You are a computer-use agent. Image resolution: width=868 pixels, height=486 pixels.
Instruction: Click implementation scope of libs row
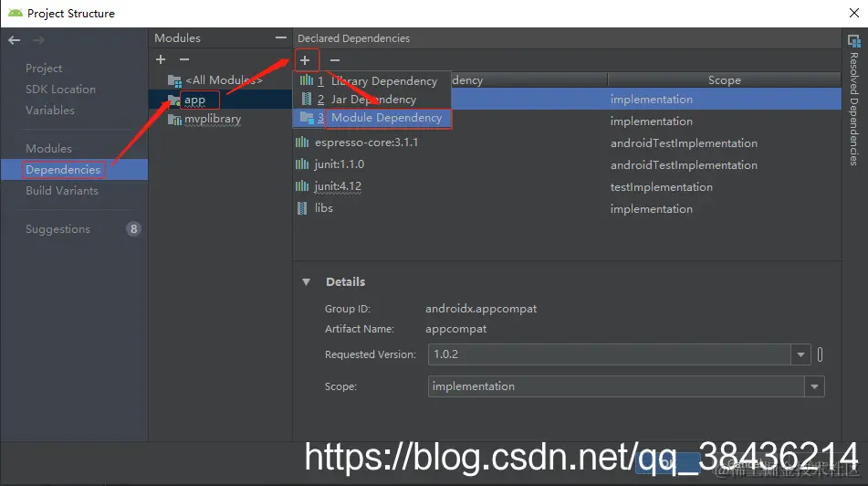point(652,209)
